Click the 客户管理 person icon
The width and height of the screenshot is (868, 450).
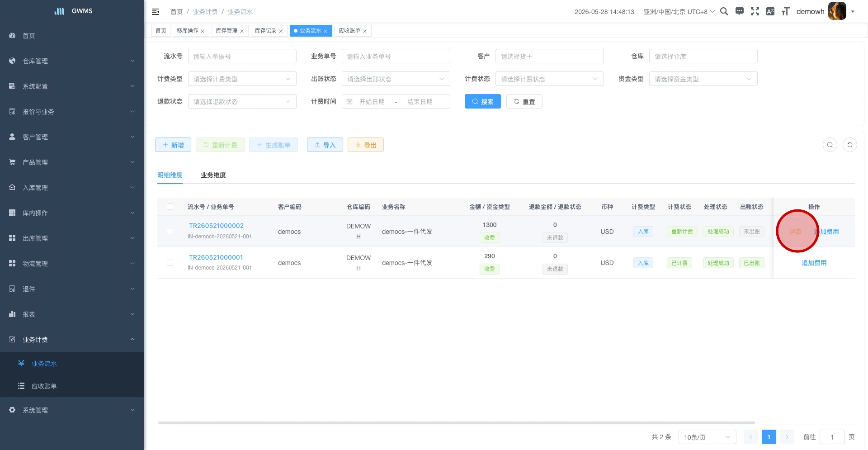[x=12, y=137]
